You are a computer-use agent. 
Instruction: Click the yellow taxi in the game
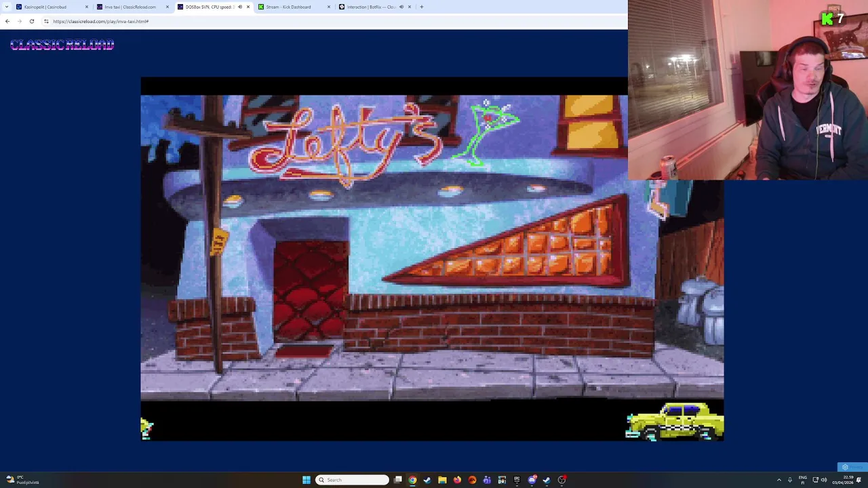[675, 422]
